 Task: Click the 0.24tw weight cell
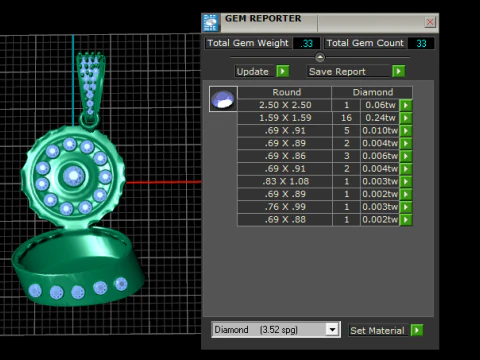click(380, 118)
